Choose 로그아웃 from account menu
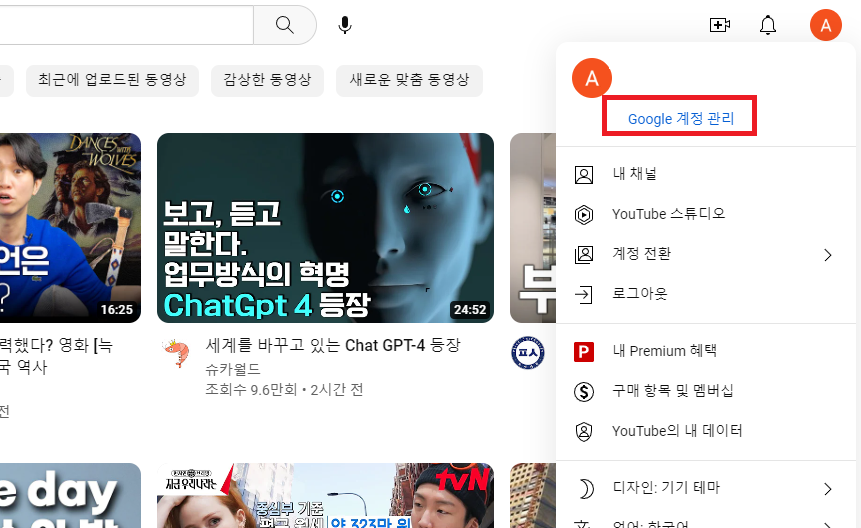This screenshot has height=528, width=861. coord(706,295)
